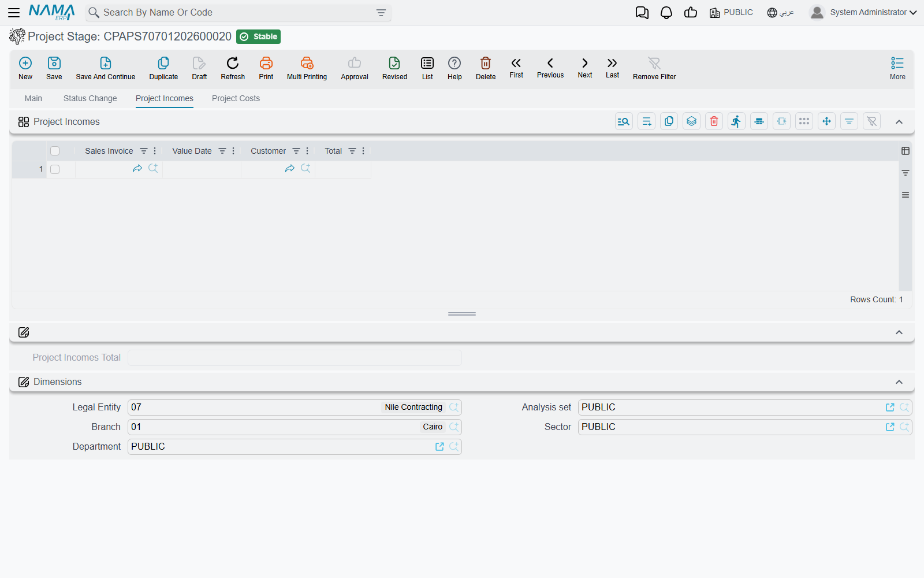Screen dimensions: 924x578
Task: Open search filter options
Action: pyautogui.click(x=381, y=13)
